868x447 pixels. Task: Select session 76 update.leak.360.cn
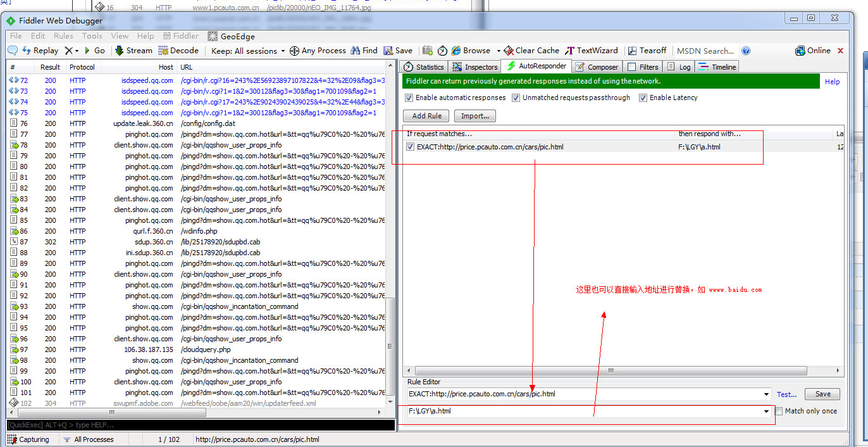196,123
